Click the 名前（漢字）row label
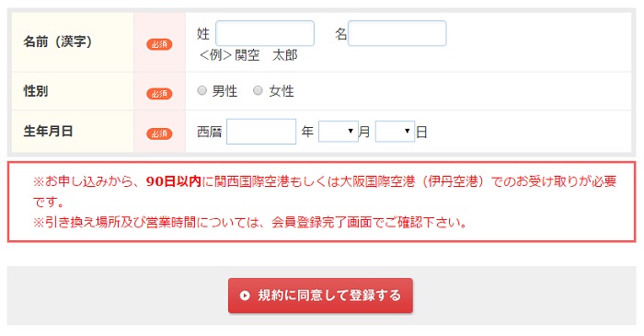Viewport: 644px width, 336px height. point(57,41)
